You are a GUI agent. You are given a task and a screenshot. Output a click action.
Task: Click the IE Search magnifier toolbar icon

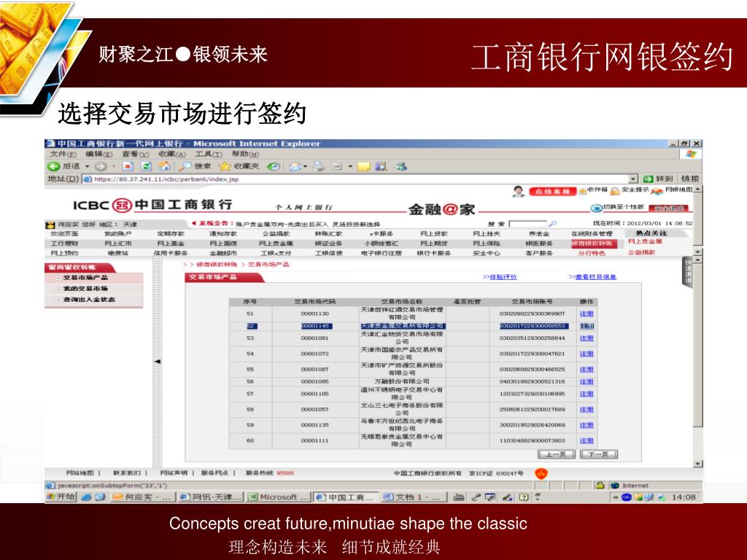pos(185,166)
